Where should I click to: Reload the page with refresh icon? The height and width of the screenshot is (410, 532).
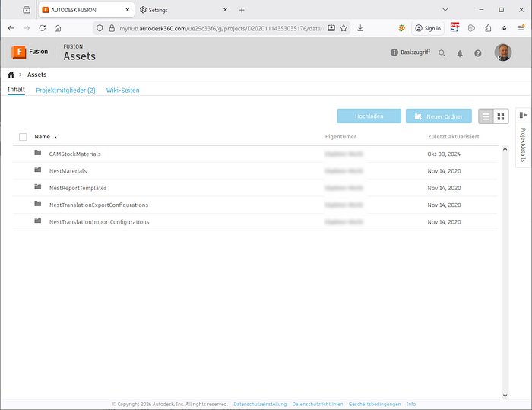tap(43, 28)
